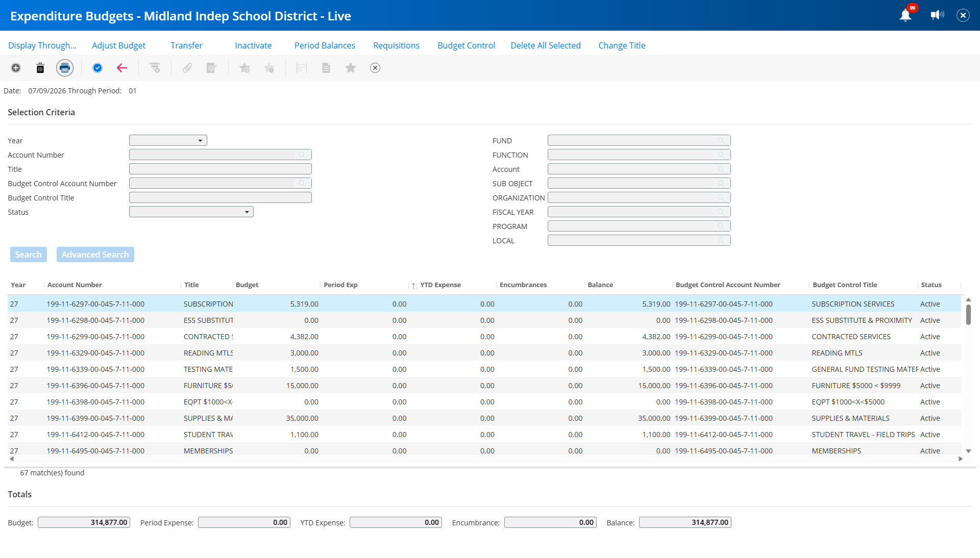980x558 pixels.
Task: Click the Advanced Search button
Action: point(95,255)
